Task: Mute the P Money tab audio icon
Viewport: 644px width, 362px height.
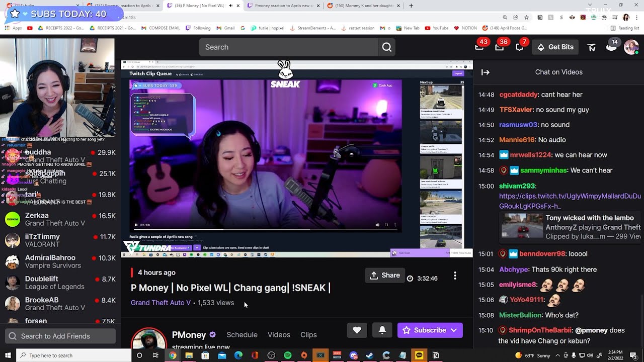Action: point(230,6)
